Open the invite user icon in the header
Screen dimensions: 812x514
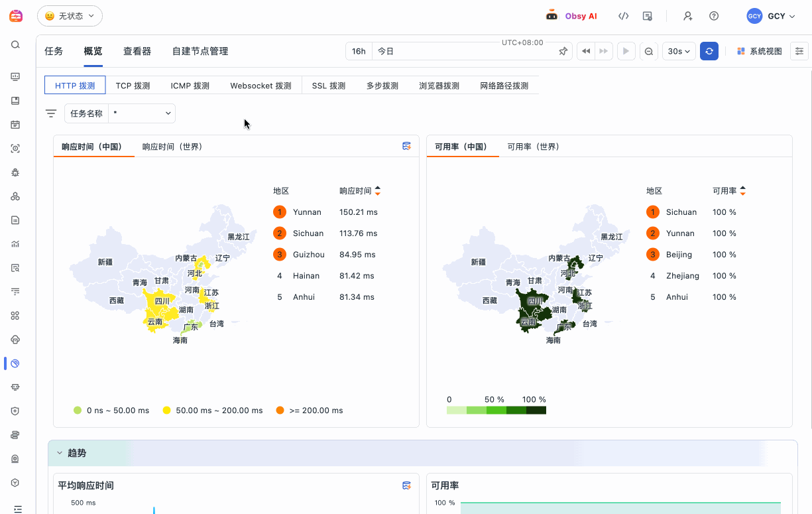pyautogui.click(x=688, y=16)
